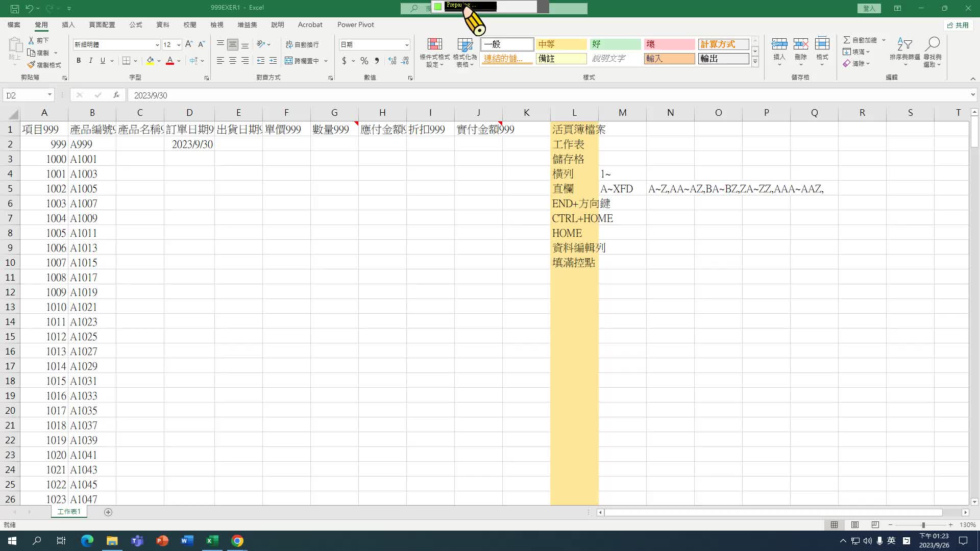The height and width of the screenshot is (551, 980).
Task: Increase decimal places
Action: tap(392, 61)
